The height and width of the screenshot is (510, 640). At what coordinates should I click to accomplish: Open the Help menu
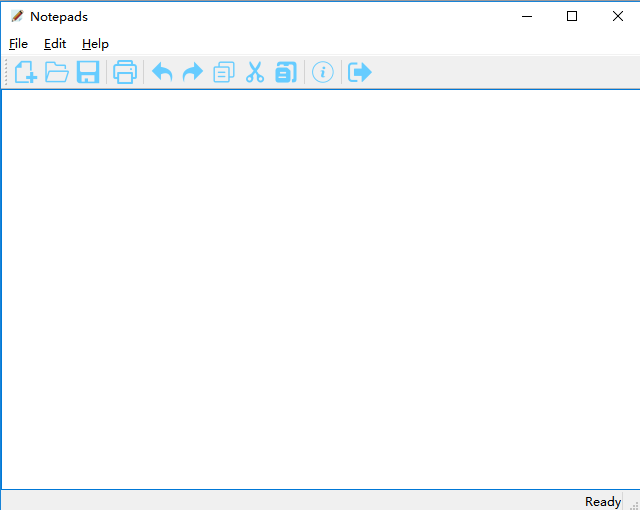pyautogui.click(x=95, y=44)
